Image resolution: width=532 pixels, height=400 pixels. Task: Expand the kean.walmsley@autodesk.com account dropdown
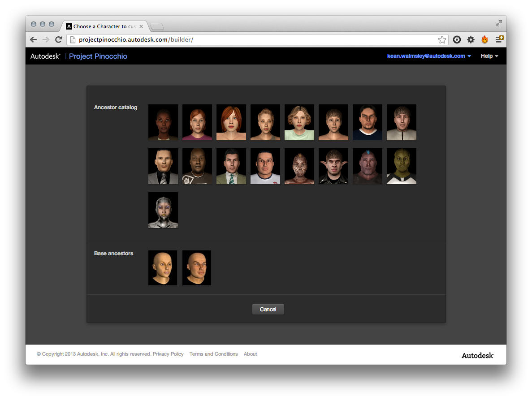click(429, 56)
